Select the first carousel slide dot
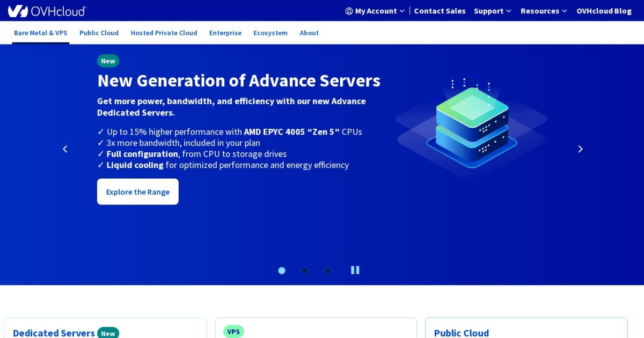Image resolution: width=644 pixels, height=338 pixels. click(282, 270)
